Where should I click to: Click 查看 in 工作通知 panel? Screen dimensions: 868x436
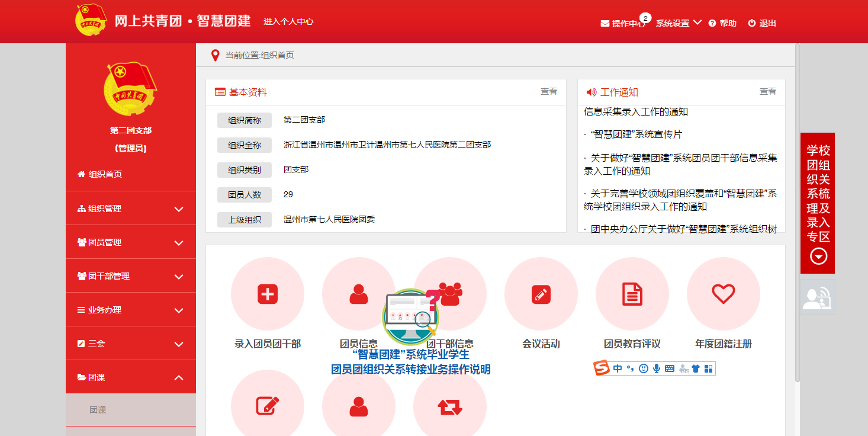pos(767,91)
